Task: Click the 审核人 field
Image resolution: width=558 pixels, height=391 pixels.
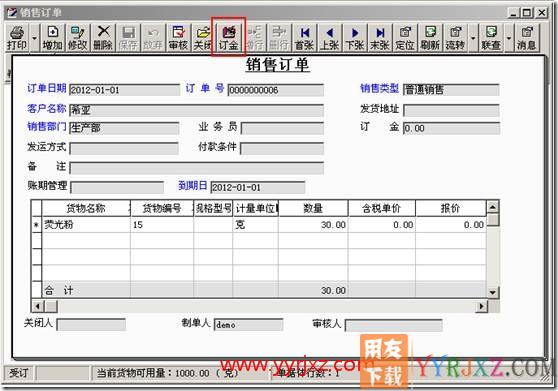Action: click(x=394, y=325)
